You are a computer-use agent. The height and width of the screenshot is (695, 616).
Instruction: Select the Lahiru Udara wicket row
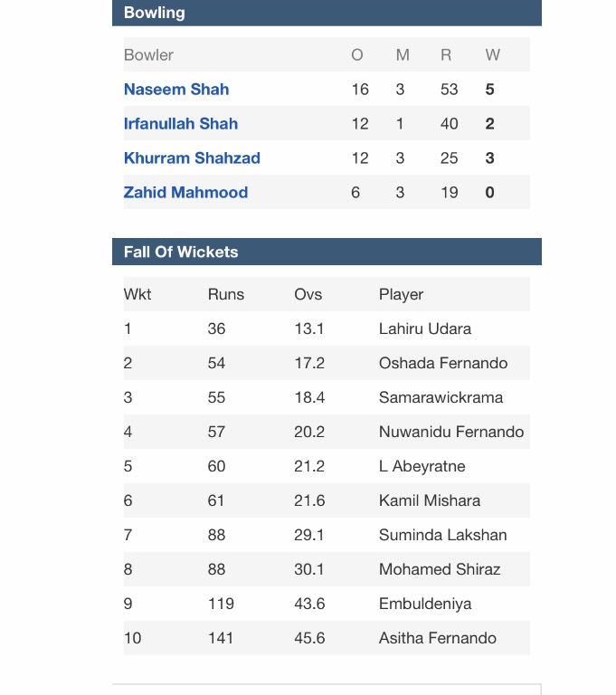(327, 328)
